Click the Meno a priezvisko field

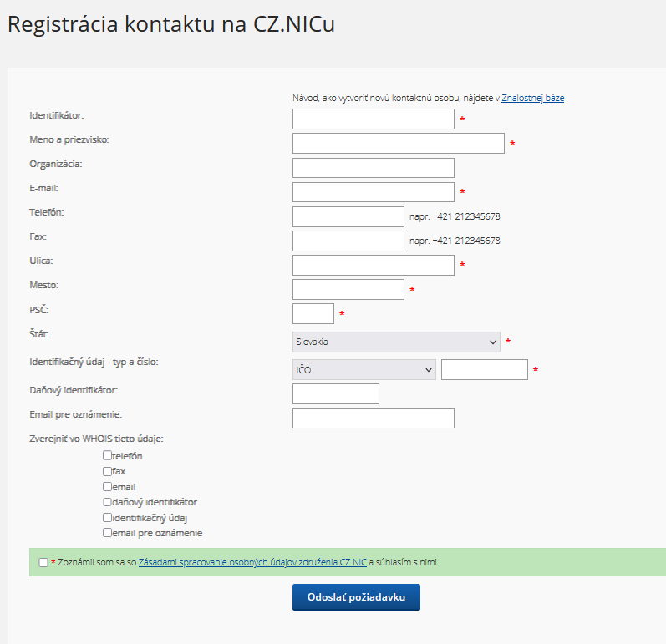[x=399, y=144]
